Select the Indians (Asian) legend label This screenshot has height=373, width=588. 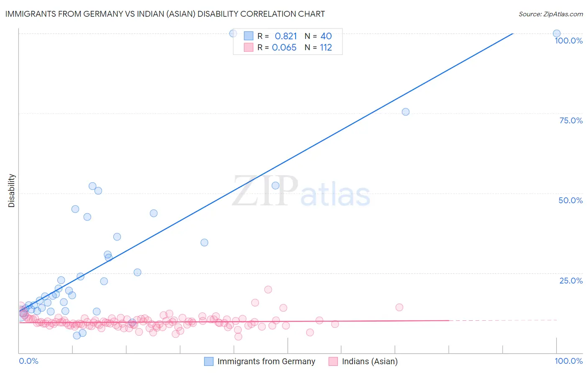[x=370, y=361]
